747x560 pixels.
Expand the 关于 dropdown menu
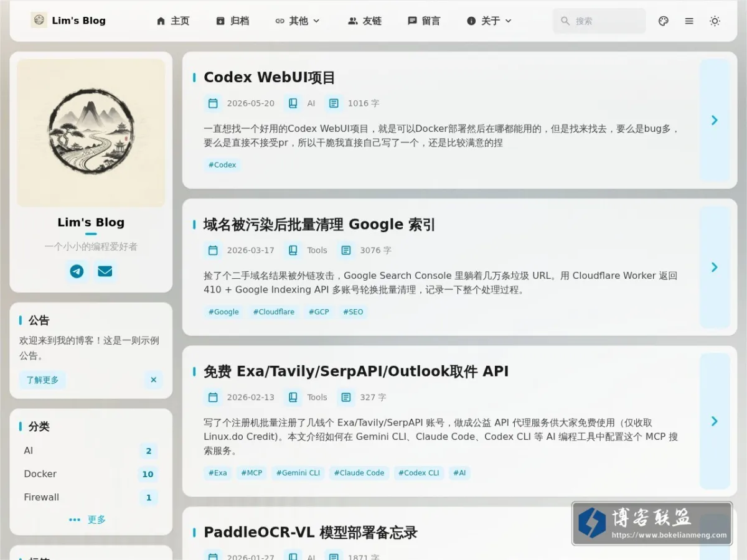[489, 21]
